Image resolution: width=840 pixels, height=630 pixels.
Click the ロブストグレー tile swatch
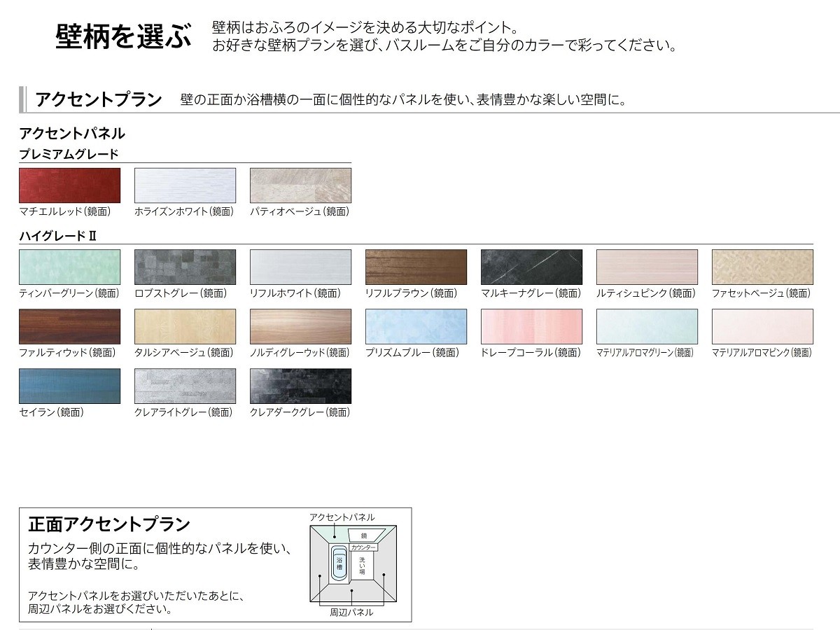click(185, 267)
